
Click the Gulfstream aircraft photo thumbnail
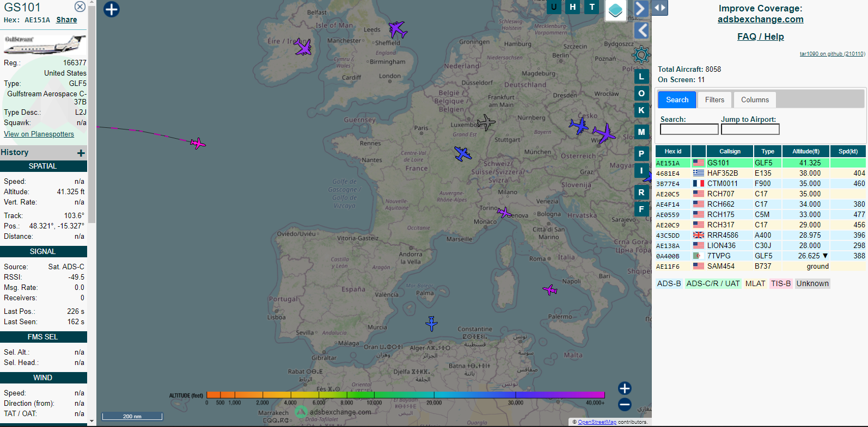(x=45, y=45)
